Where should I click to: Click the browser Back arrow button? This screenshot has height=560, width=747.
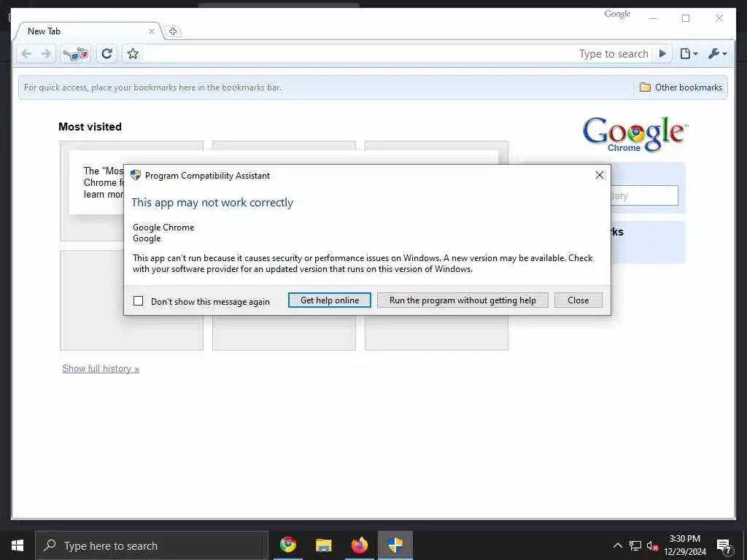pos(27,54)
